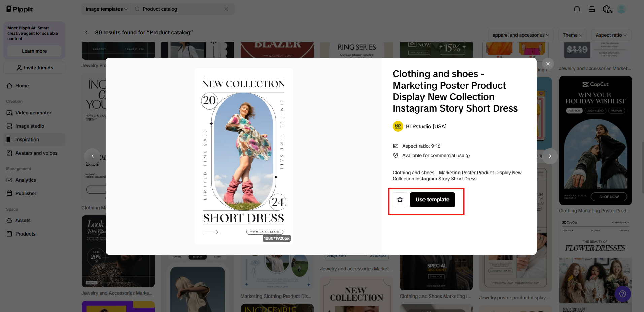
Task: Clear the Product catalog search text
Action: tap(226, 9)
